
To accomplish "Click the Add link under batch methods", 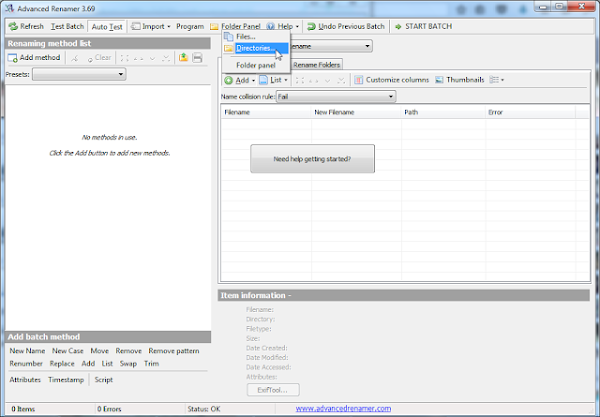I will 88,363.
